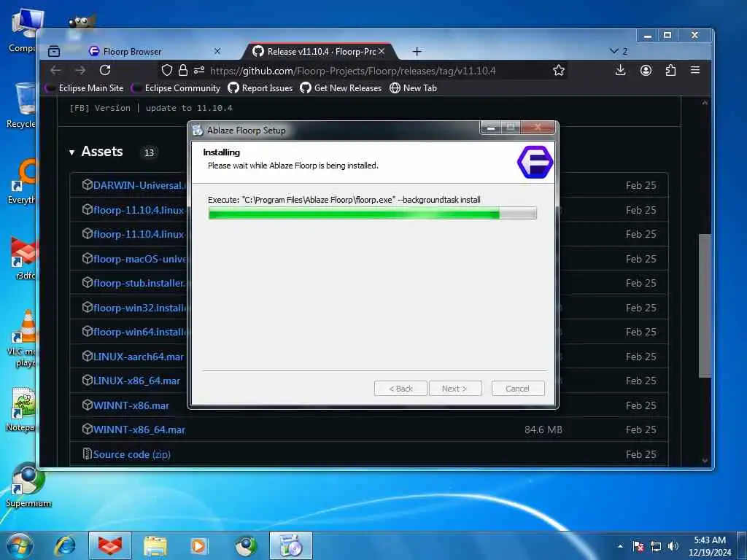Download floorp-macOS-universal asset
The image size is (747, 560).
(x=139, y=259)
